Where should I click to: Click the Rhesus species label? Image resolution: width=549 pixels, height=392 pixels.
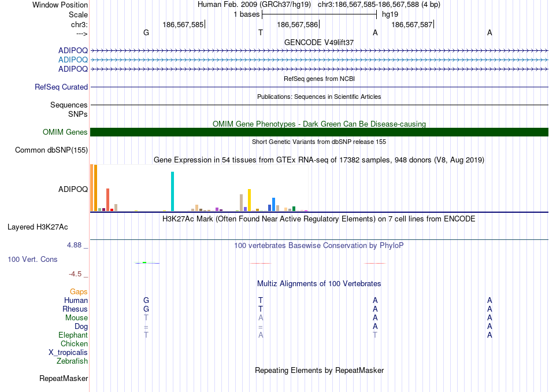(75, 309)
